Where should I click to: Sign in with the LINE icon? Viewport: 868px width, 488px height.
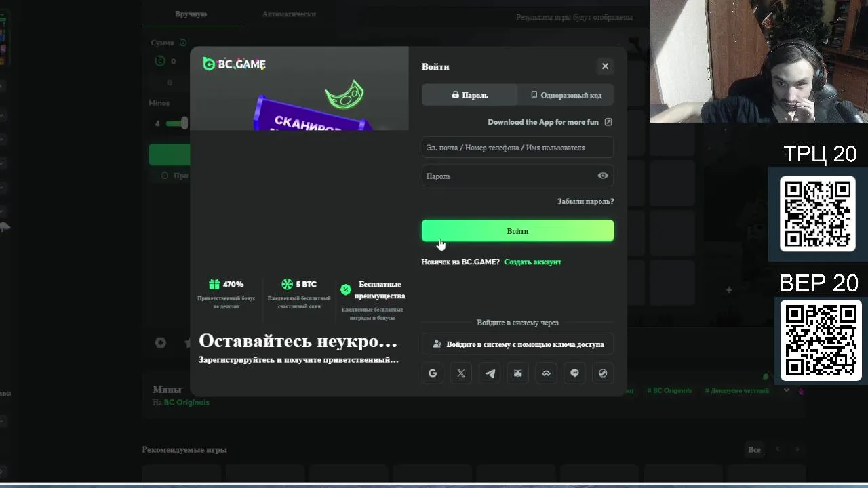pyautogui.click(x=574, y=373)
